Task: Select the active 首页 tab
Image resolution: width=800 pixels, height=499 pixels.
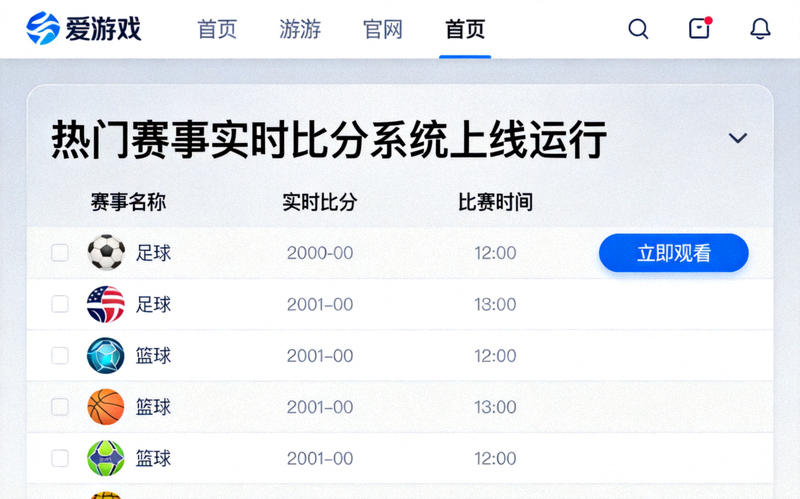Action: tap(465, 29)
